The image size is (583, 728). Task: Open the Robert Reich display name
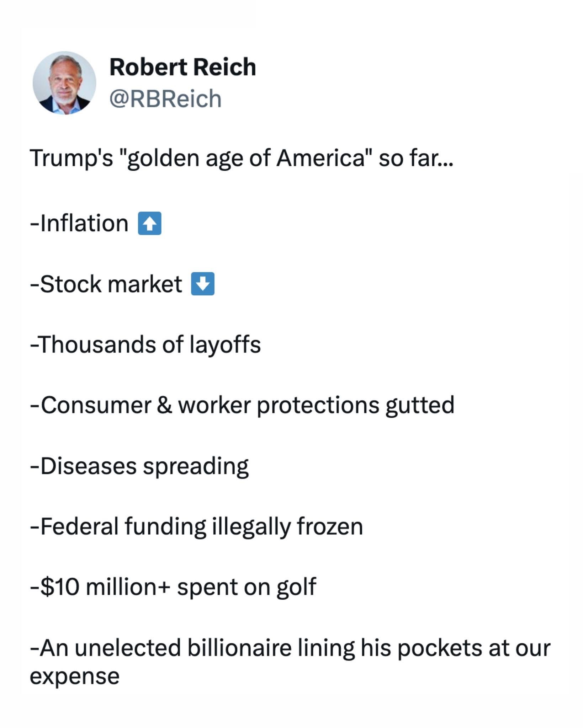182,67
